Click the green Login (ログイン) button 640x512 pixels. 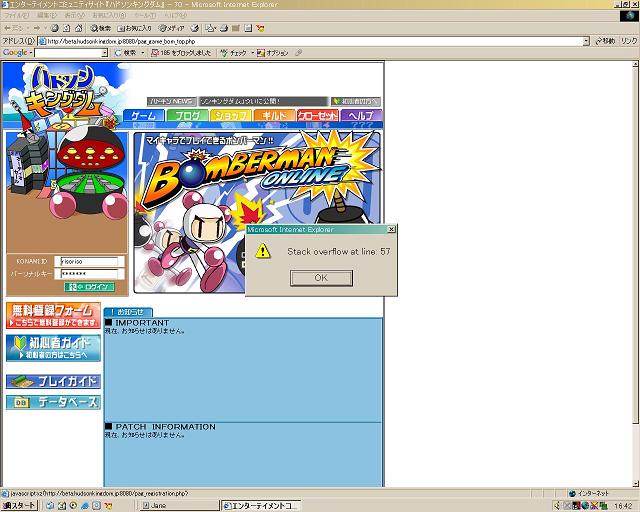tap(89, 287)
